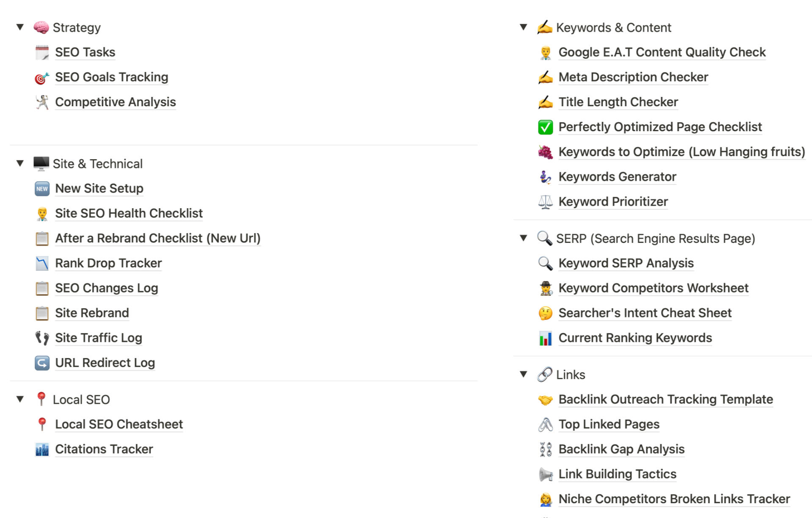Select the genie icon for Keywords Generator
Image resolution: width=812 pixels, height=518 pixels.
pyautogui.click(x=546, y=176)
